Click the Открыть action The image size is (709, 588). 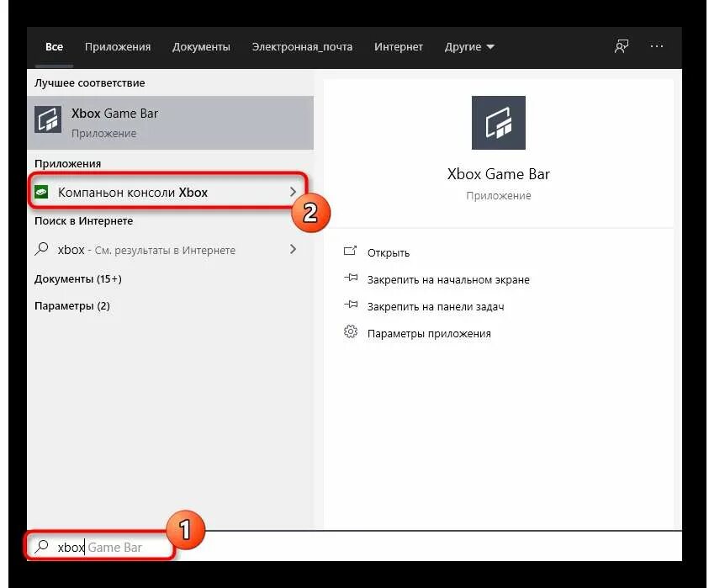389,253
